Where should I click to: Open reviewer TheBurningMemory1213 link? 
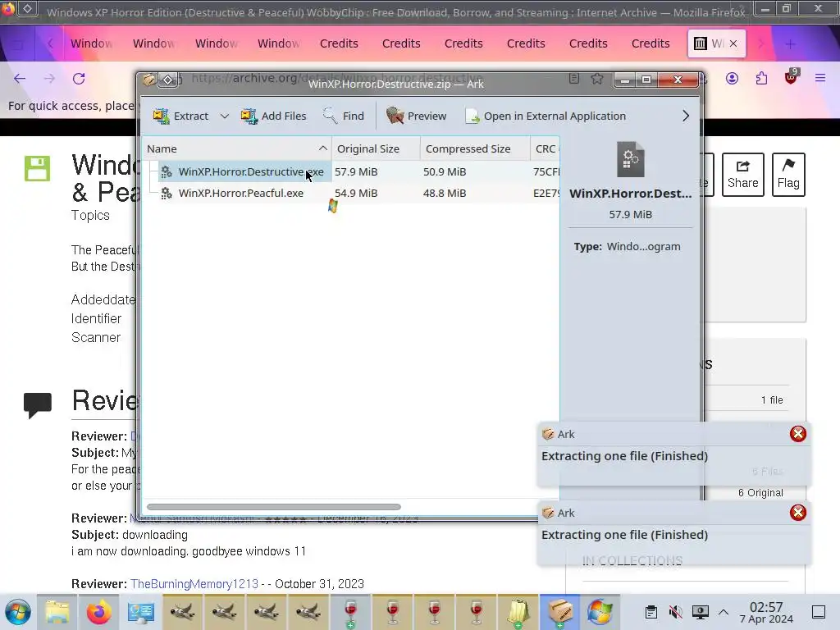(x=194, y=583)
